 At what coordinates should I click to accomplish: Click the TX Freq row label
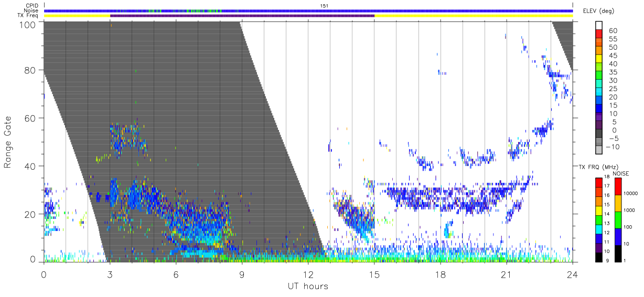[28, 16]
